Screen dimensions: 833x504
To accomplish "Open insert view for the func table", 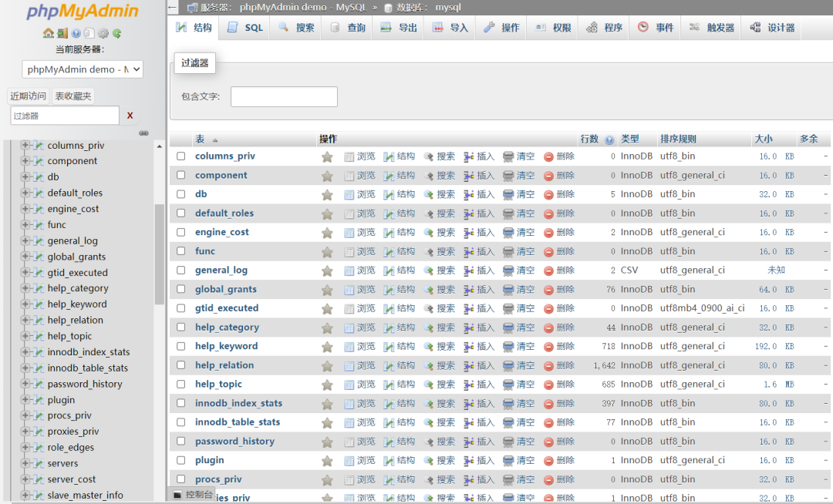I will click(479, 250).
